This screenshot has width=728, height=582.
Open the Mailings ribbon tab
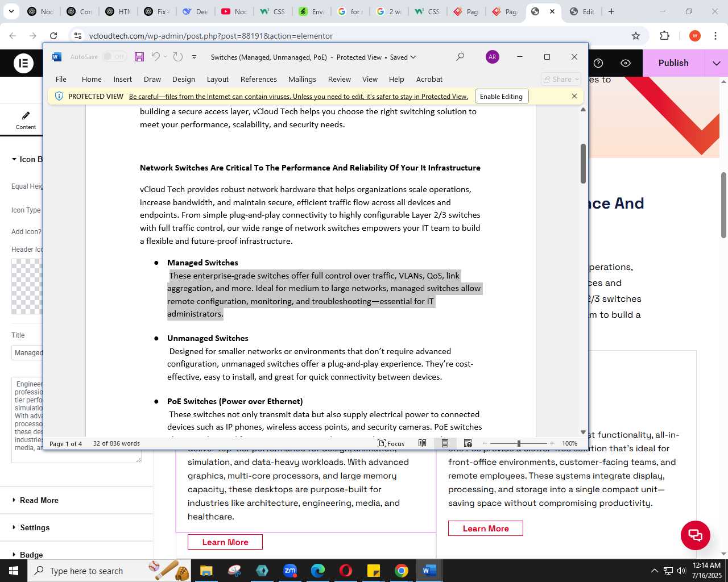coord(302,79)
